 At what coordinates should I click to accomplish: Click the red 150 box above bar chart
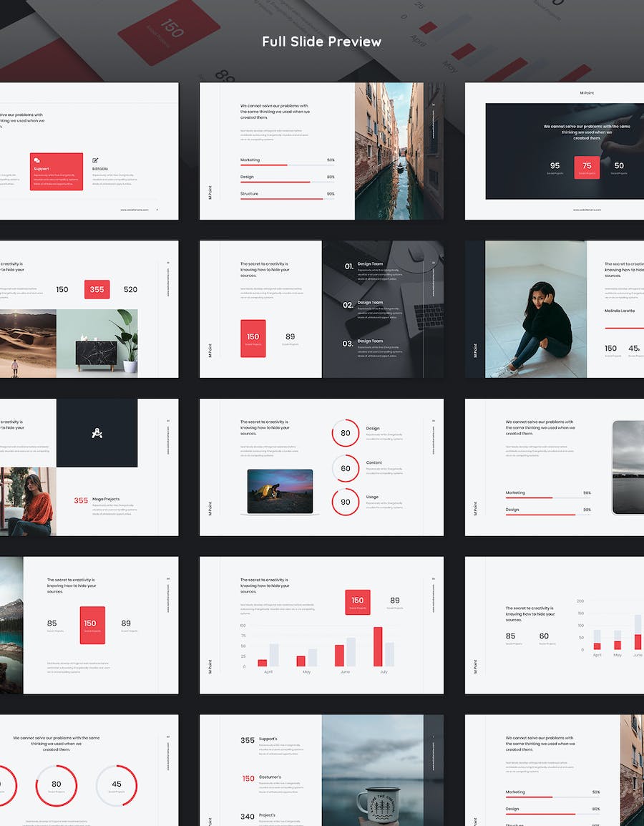[x=357, y=602]
